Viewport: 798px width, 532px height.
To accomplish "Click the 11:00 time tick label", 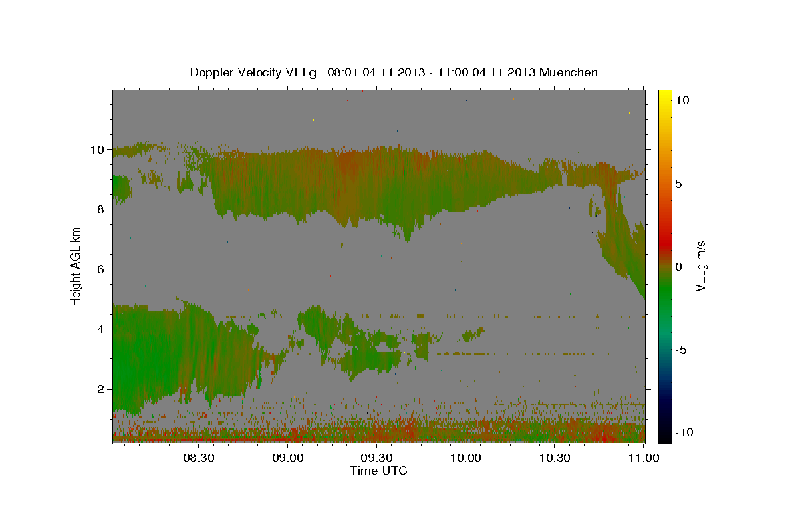I will tap(644, 458).
